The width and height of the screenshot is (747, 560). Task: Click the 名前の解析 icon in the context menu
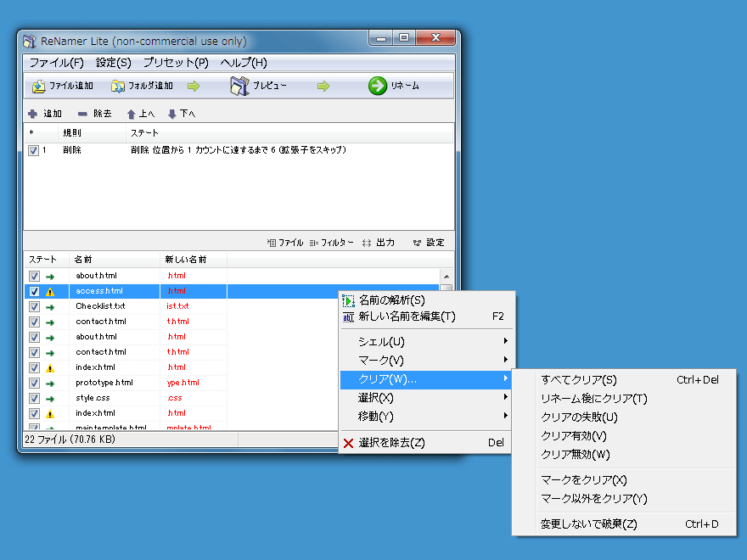[x=348, y=300]
